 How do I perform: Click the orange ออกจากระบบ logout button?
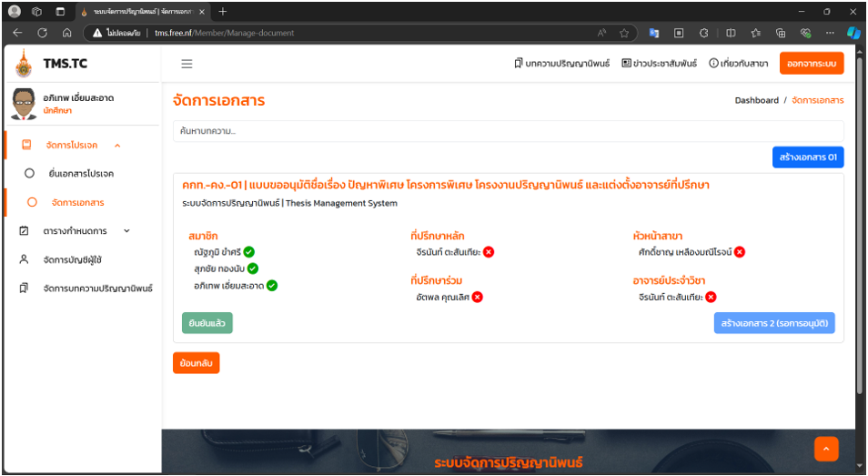pos(812,64)
